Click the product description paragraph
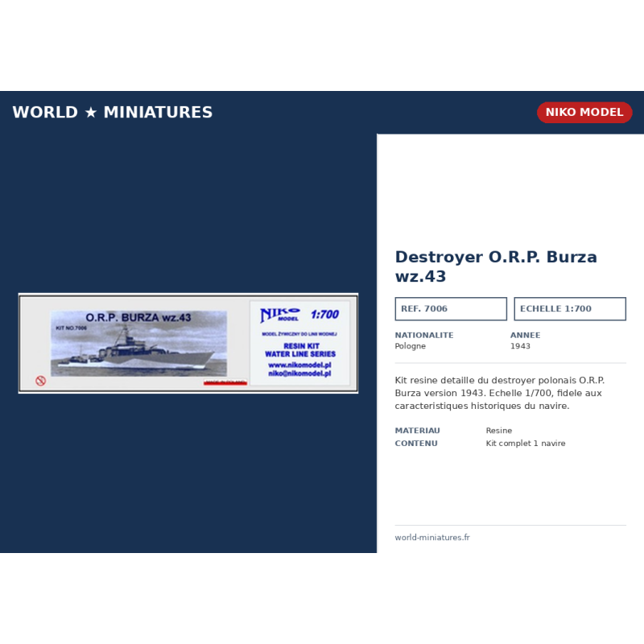Image resolution: width=644 pixels, height=644 pixels. (499, 393)
